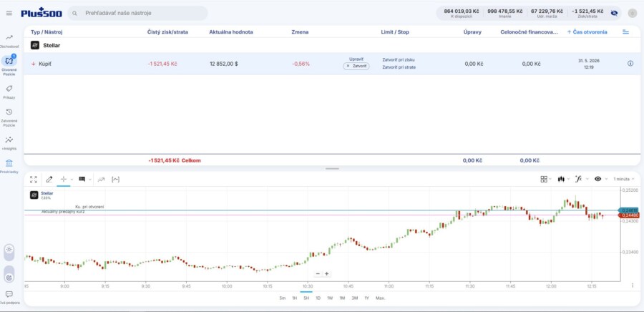Select 1Y chart range
This screenshot has height=312, width=644.
[367, 298]
